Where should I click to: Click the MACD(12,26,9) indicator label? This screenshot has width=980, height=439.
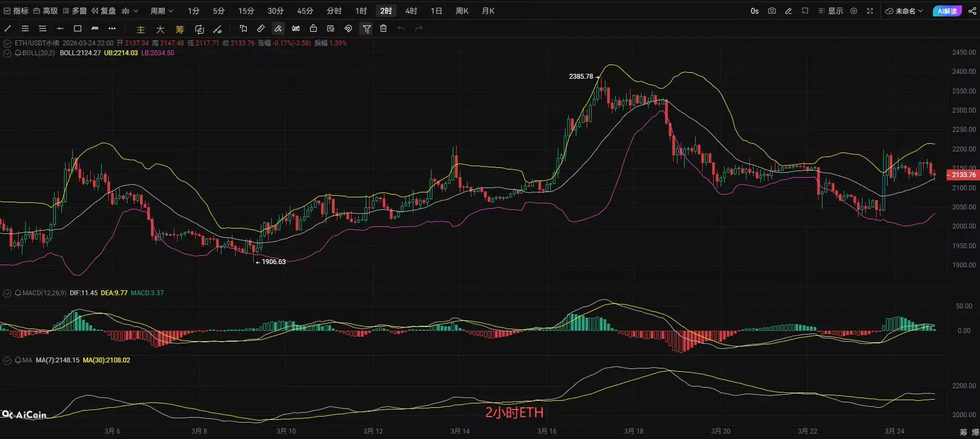point(44,293)
